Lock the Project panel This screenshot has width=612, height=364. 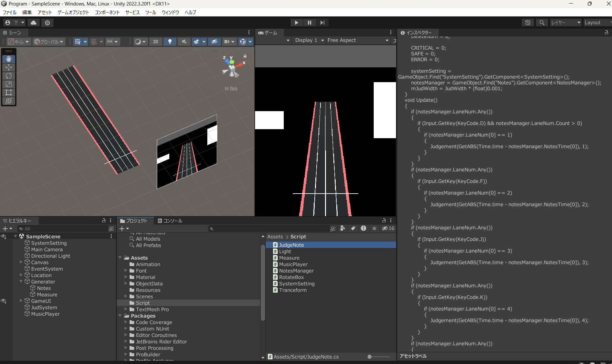pos(384,221)
